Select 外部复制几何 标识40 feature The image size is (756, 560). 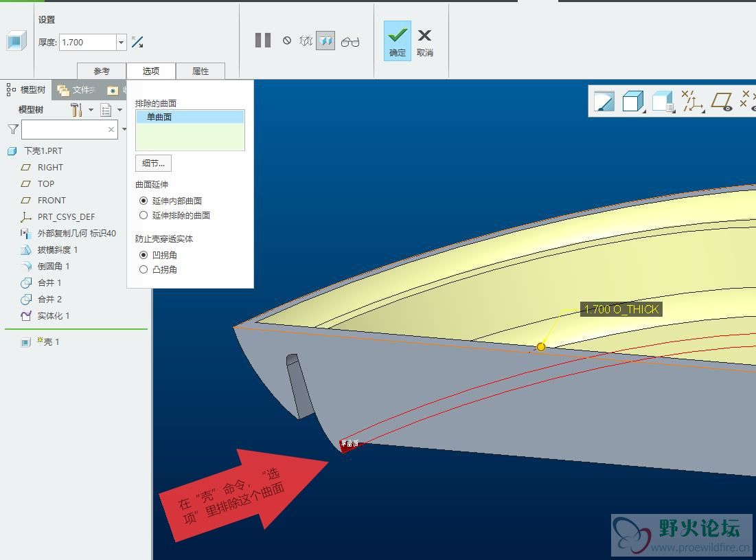[77, 234]
